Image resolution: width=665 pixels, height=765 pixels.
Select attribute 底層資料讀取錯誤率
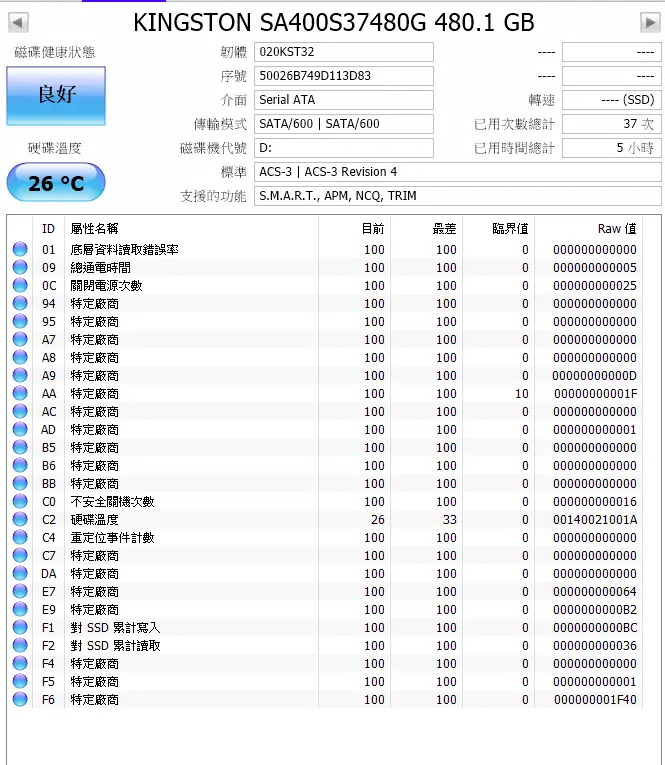(124, 250)
